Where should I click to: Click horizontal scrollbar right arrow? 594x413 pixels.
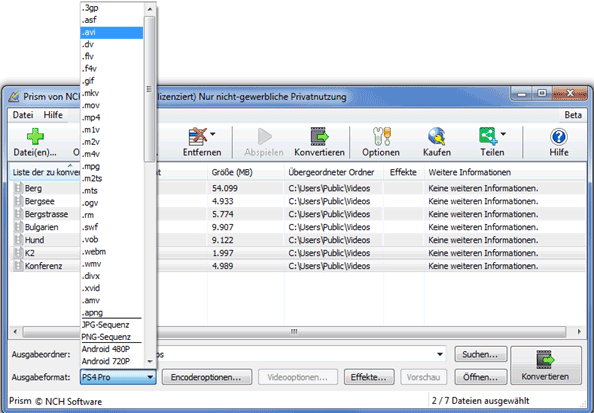(579, 332)
